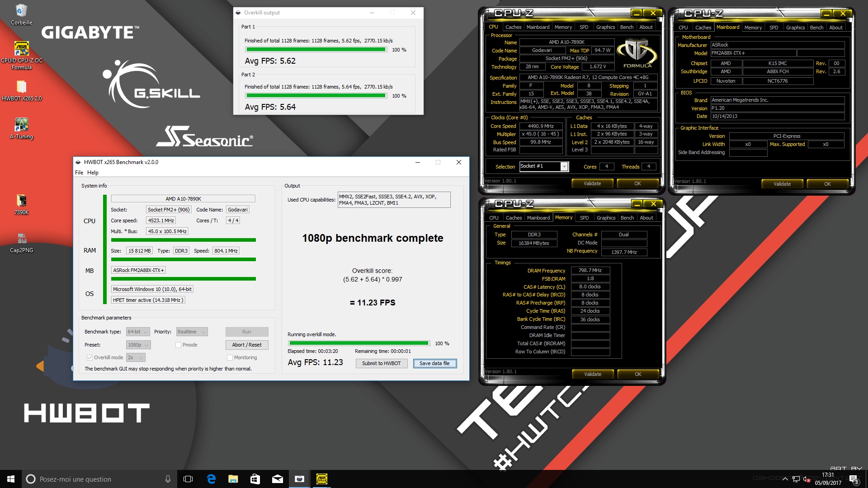Open the Benchmark type 64-bit dropdown
868x488 pixels.
coord(138,332)
